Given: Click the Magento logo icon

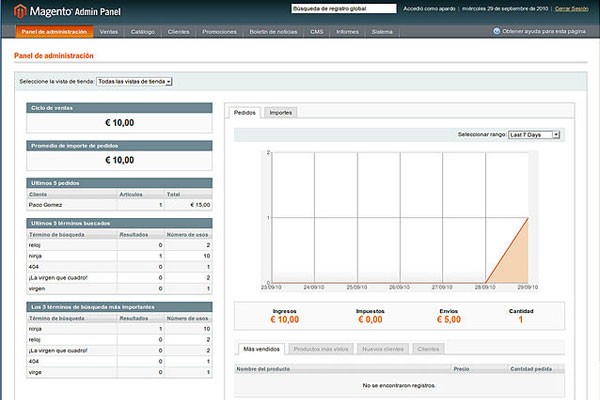Looking at the screenshot, I should click(20, 11).
